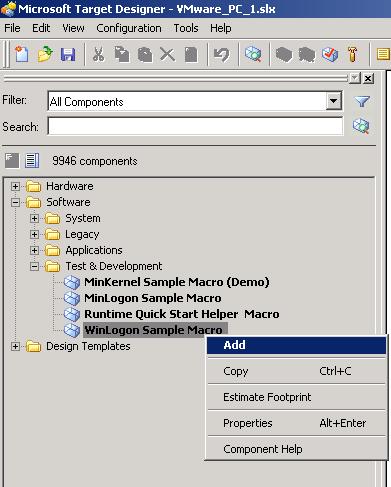Image resolution: width=391 pixels, height=487 pixels.
Task: Open the Configuration menu
Action: pos(129,28)
